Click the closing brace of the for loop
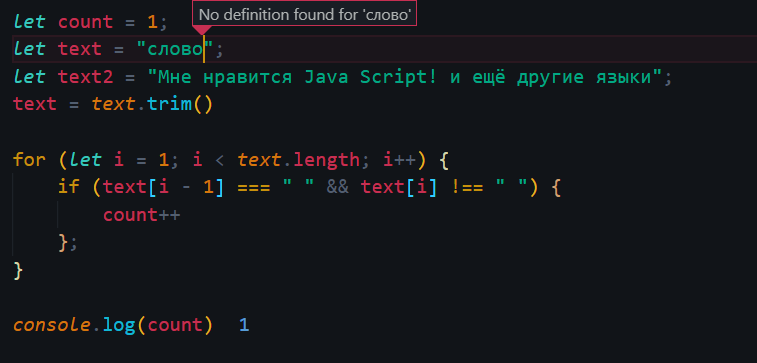 click(18, 270)
